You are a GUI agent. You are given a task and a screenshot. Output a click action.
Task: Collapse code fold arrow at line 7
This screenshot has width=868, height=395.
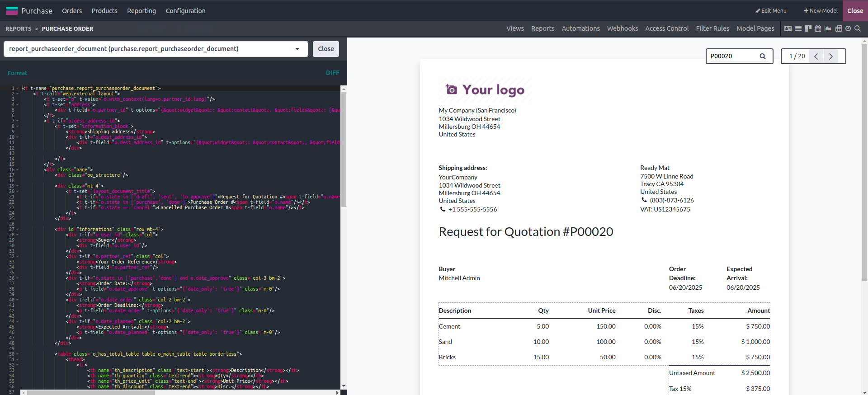tap(18, 121)
